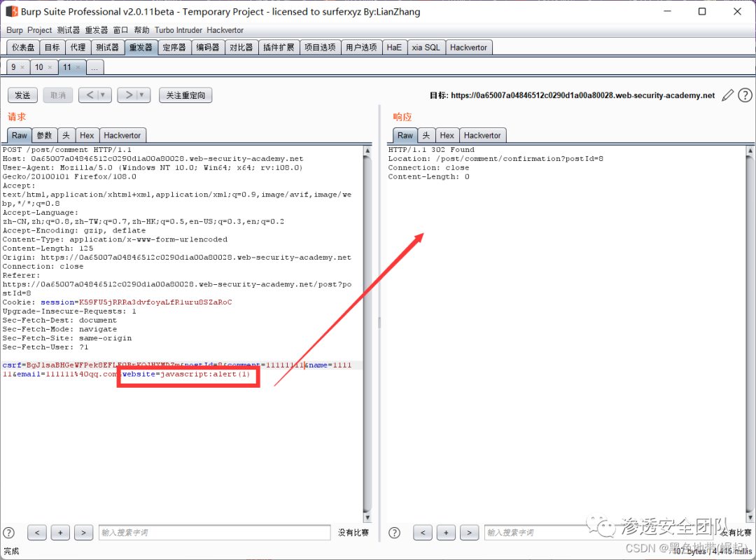Open the Project menu
Viewport: 756px width, 560px height.
(x=39, y=30)
